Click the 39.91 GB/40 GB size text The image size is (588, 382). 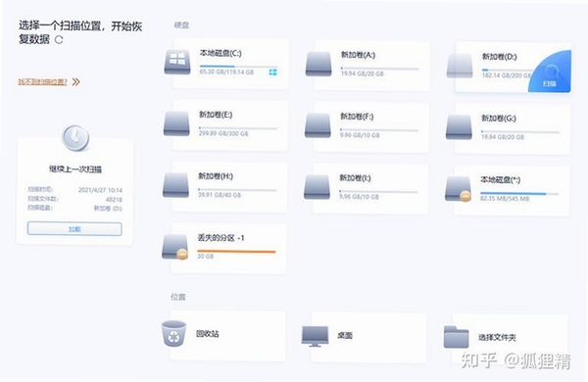coord(220,195)
